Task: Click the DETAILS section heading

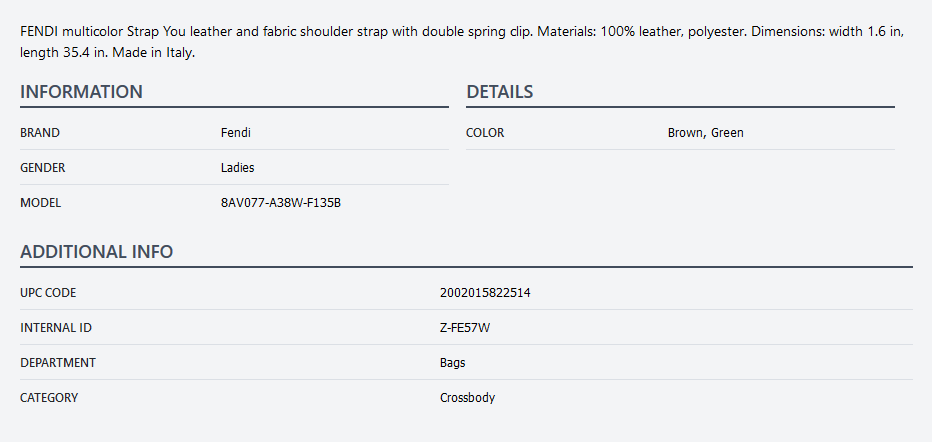Action: (x=499, y=92)
